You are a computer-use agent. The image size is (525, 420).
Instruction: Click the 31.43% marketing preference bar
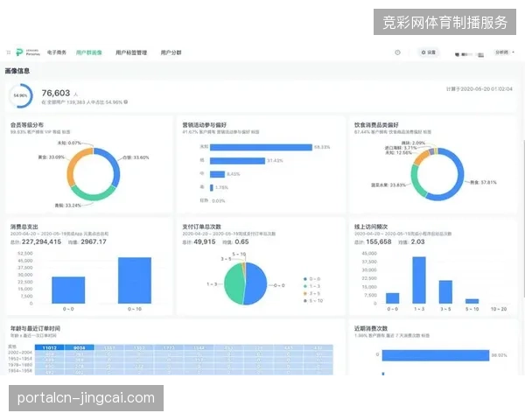[x=237, y=161]
